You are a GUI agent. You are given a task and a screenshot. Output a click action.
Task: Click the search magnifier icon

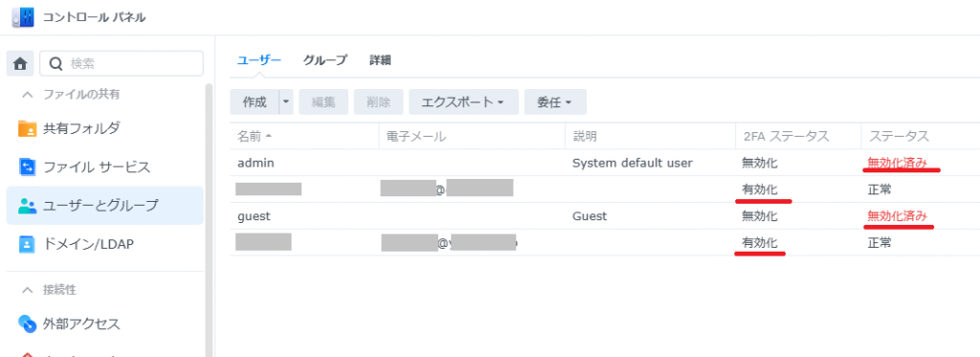(x=56, y=64)
